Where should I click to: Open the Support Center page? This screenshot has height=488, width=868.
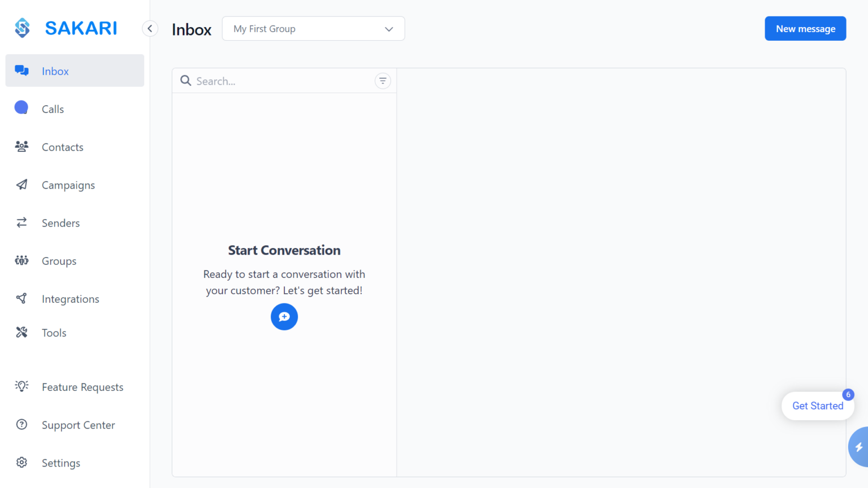[78, 425]
